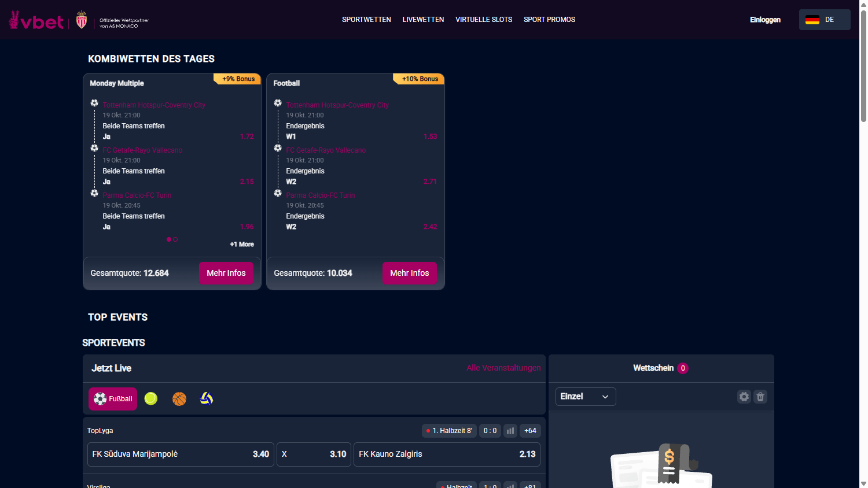Click the Jetzt Live heading
This screenshot has width=868, height=488.
[111, 368]
